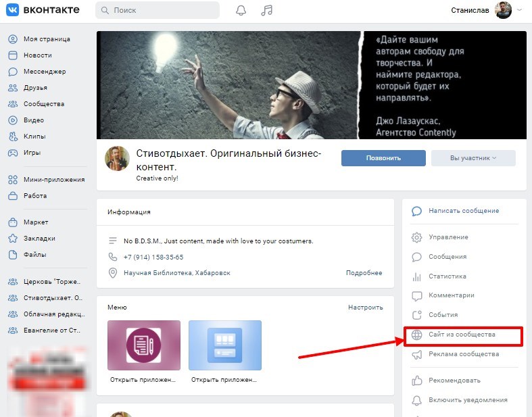Click the phone number +7 (914) 158-35-65
The image size is (532, 417).
click(153, 257)
